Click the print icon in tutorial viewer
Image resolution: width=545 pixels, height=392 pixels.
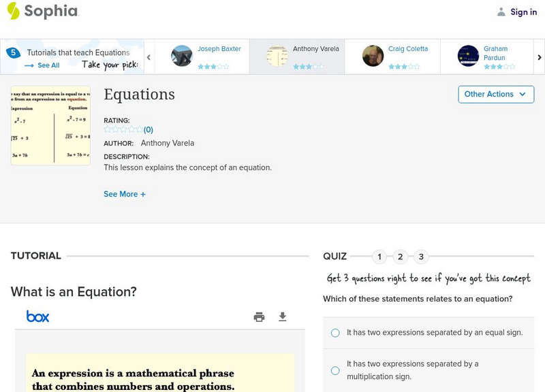pos(259,316)
